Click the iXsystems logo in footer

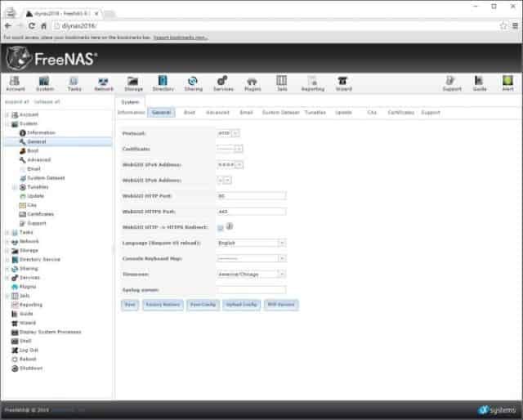[497, 409]
